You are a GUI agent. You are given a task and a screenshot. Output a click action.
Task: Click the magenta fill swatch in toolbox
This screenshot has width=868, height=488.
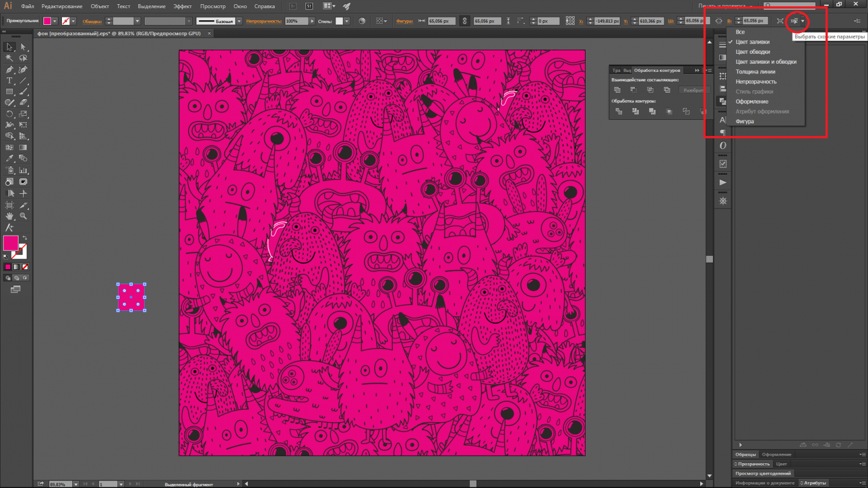point(10,243)
